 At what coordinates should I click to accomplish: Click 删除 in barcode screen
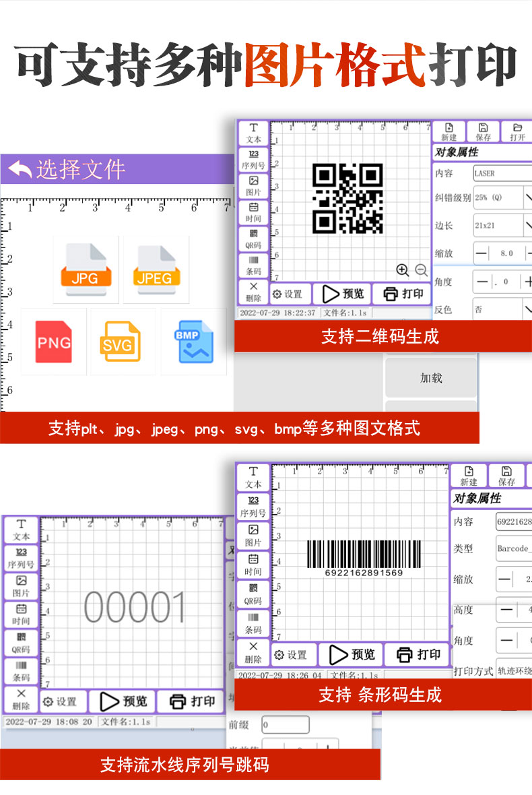(x=253, y=654)
